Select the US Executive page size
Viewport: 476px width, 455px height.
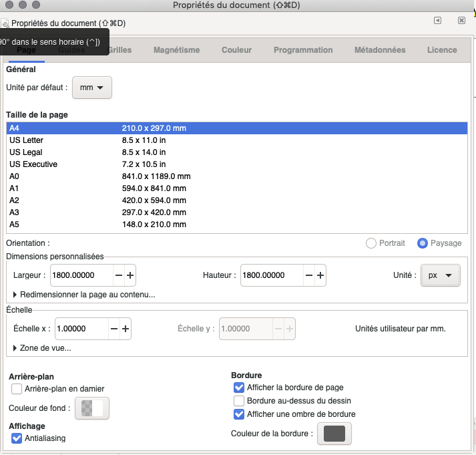coord(237,164)
